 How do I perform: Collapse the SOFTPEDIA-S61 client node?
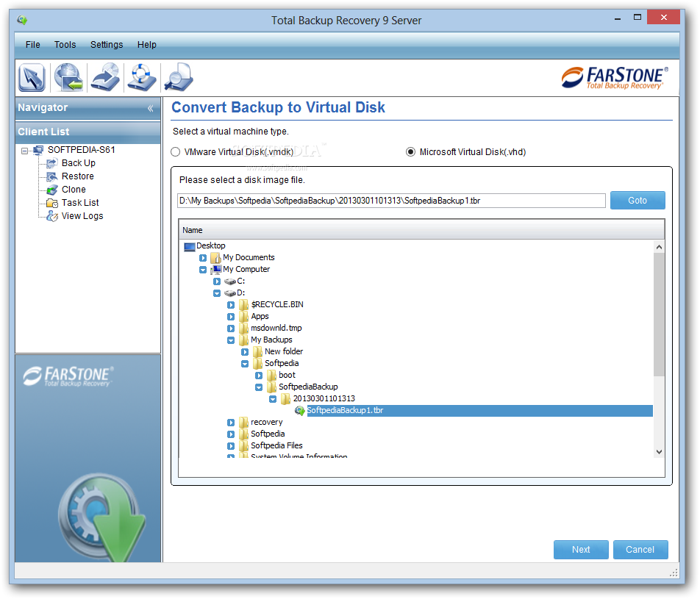[24, 151]
